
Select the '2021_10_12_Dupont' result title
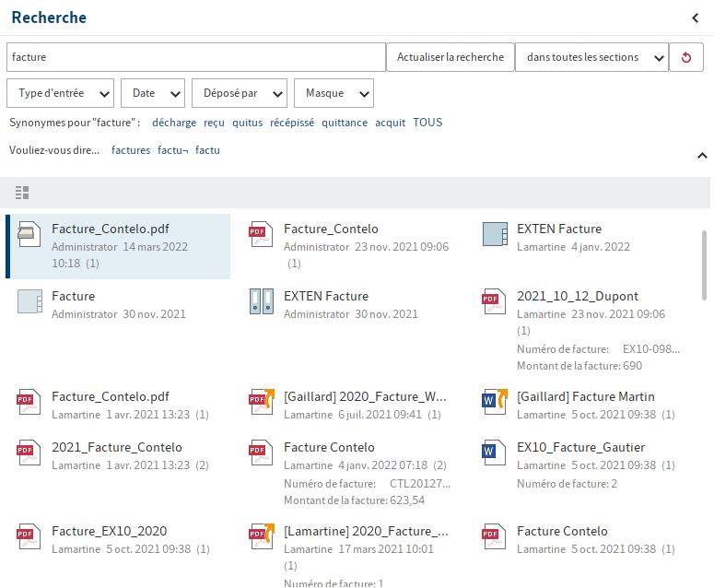578,296
